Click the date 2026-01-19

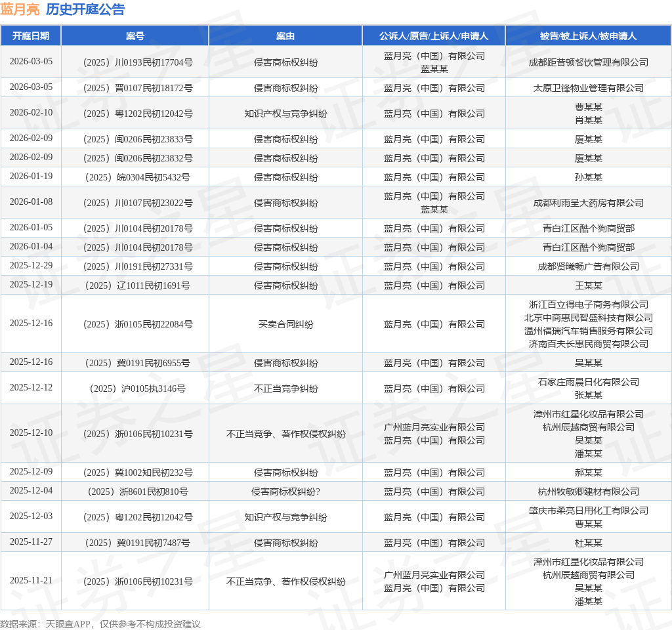tap(31, 176)
